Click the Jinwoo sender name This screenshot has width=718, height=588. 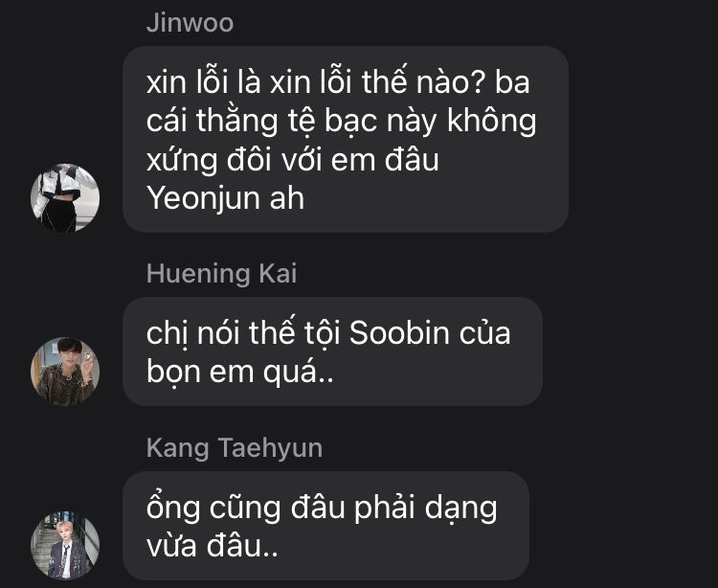point(190,23)
